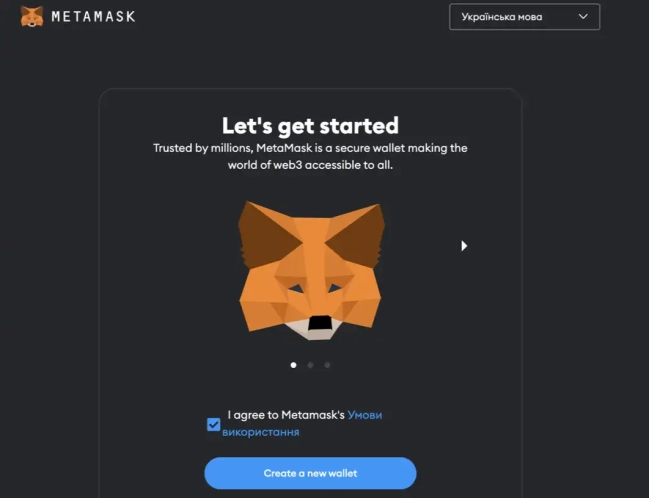
Task: Click the METAMASK wordmark text
Action: pyautogui.click(x=94, y=17)
